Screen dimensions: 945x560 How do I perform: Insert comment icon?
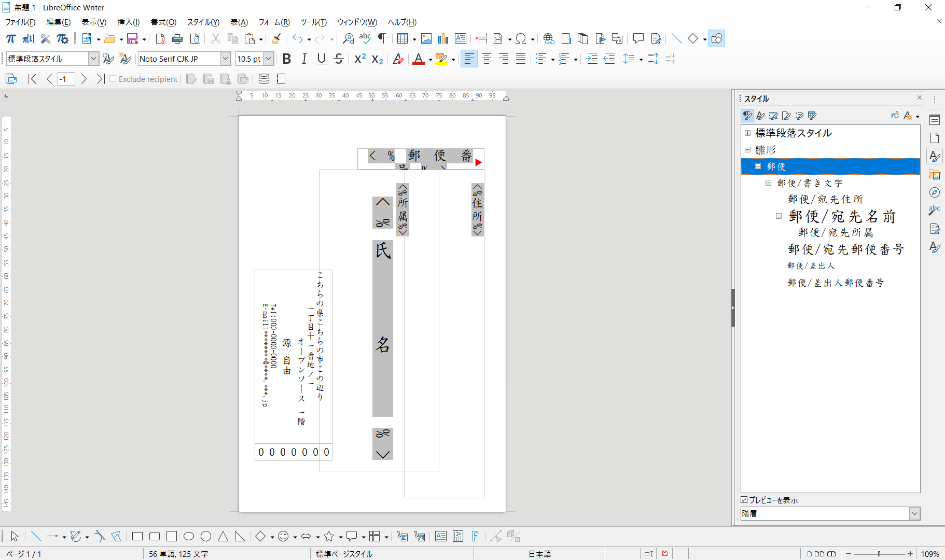638,39
